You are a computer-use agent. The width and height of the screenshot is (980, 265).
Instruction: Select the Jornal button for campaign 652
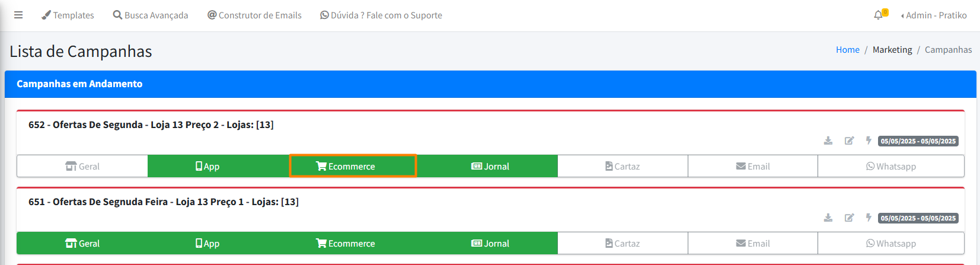point(490,167)
